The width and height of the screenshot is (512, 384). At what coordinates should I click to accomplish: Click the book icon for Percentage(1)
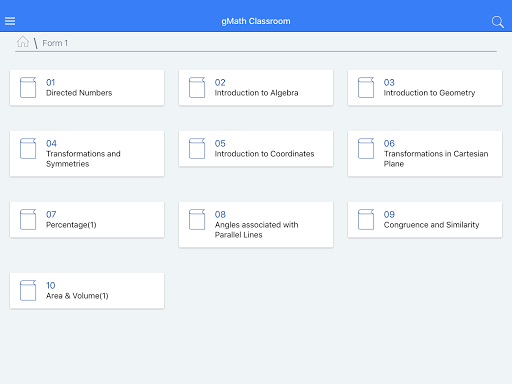[28, 220]
